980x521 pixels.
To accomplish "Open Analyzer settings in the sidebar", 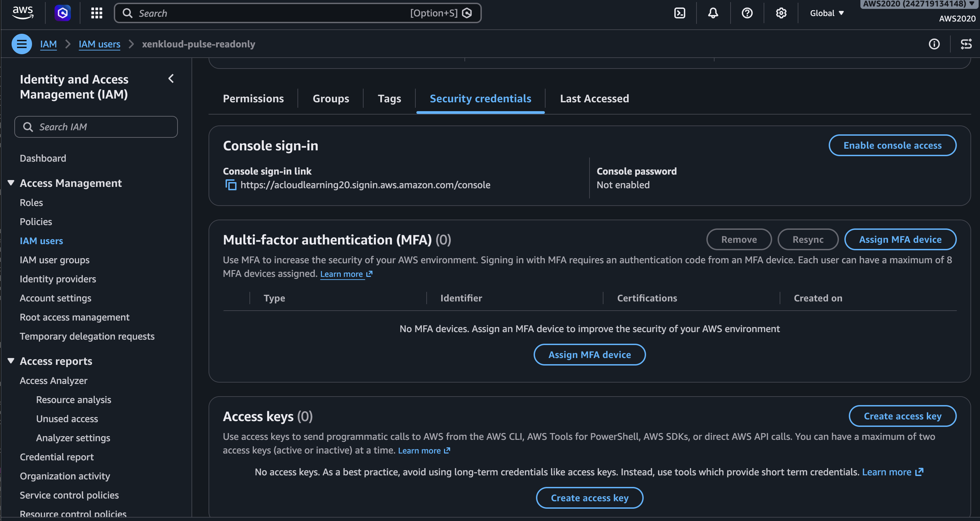I will tap(73, 438).
